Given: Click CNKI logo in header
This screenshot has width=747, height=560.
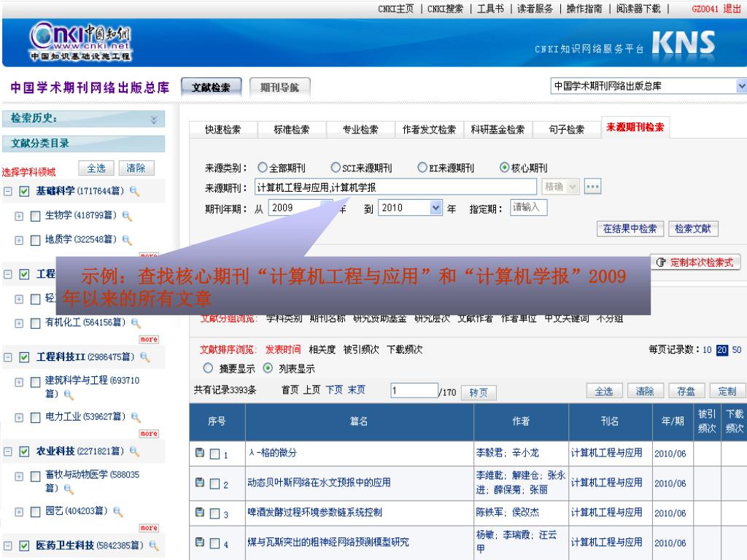Looking at the screenshot, I should point(80,42).
